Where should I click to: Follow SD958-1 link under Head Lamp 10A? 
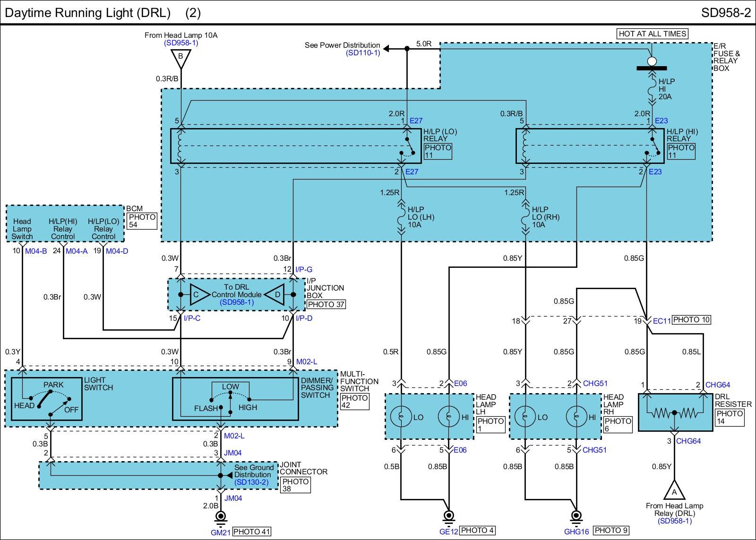pyautogui.click(x=180, y=43)
